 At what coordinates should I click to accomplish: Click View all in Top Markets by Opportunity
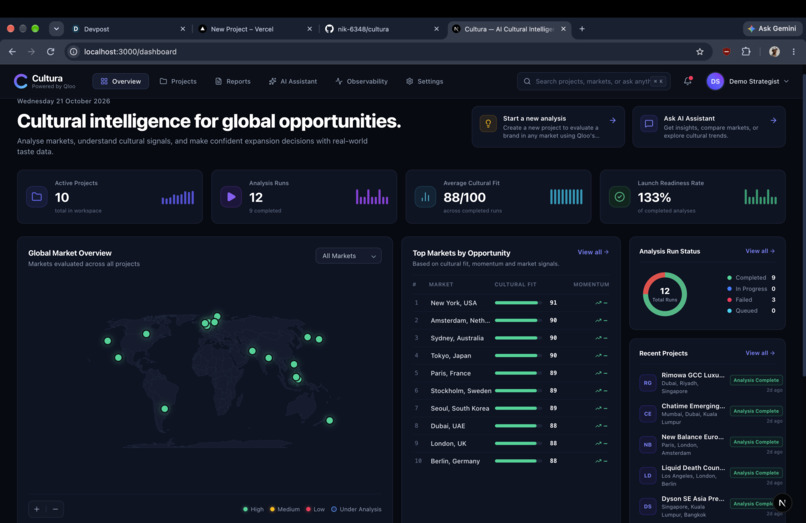click(x=593, y=252)
